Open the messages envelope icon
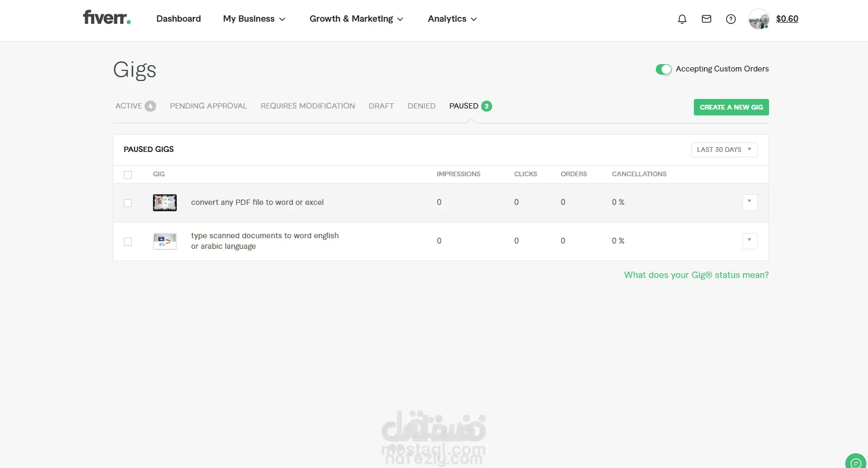The image size is (868, 468). tap(707, 19)
